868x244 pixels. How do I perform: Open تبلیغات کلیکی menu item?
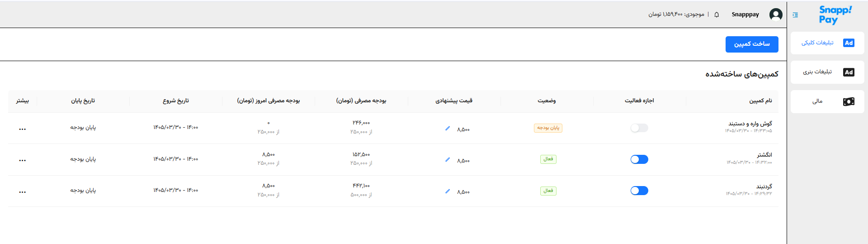(x=827, y=43)
